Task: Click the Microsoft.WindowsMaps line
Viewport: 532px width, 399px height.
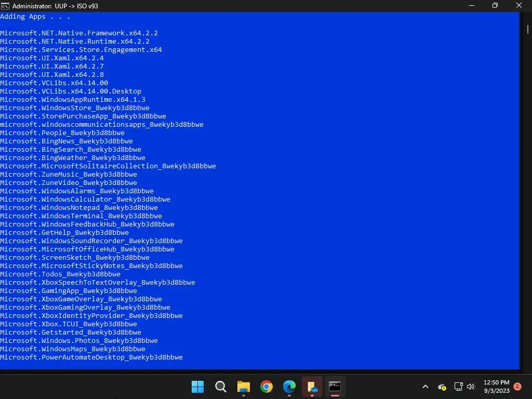Action: click(73, 349)
